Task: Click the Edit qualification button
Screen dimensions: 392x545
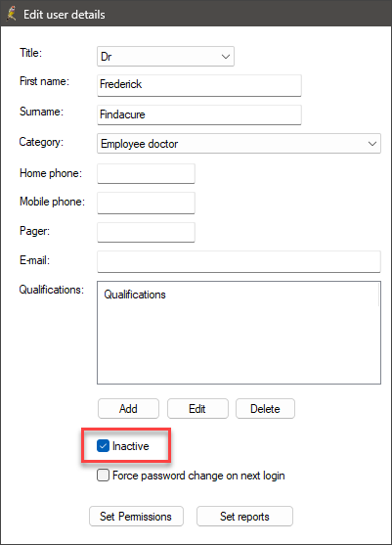Action: (x=197, y=408)
